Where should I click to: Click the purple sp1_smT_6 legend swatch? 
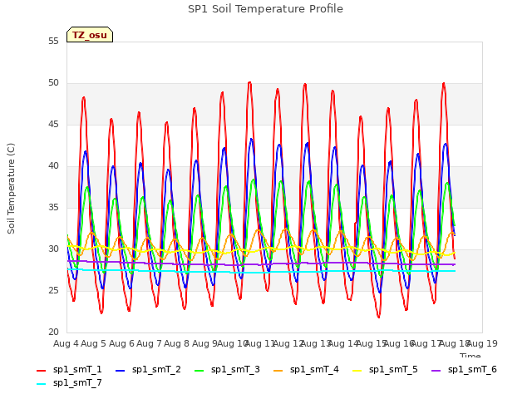tap(436, 371)
